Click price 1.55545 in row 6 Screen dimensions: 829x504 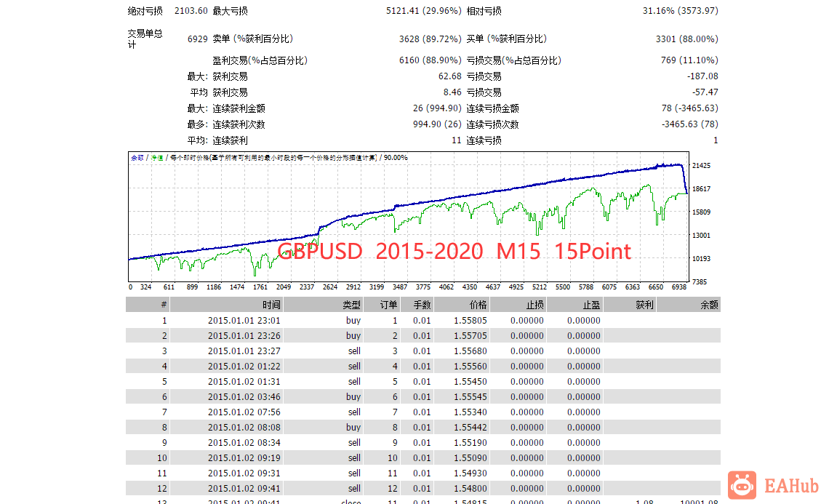470,397
